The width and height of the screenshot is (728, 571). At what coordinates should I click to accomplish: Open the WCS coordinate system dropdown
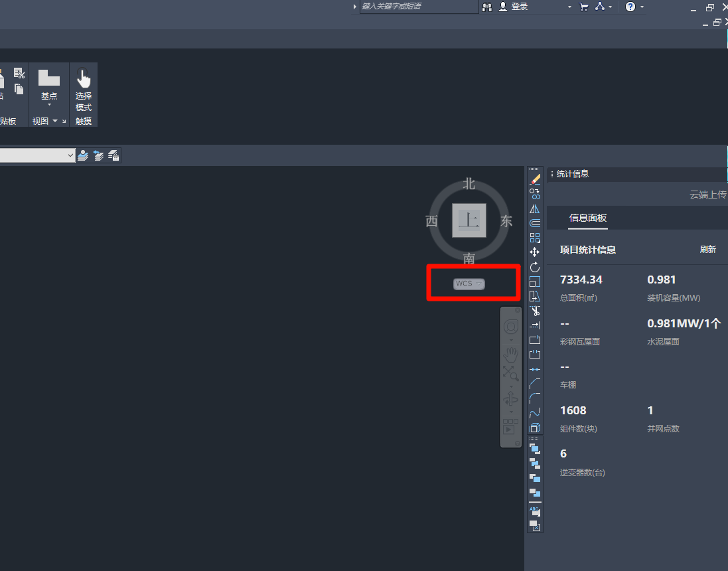[469, 284]
